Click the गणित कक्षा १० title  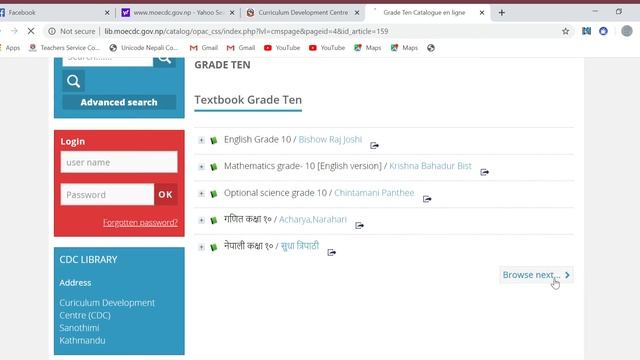point(247,220)
